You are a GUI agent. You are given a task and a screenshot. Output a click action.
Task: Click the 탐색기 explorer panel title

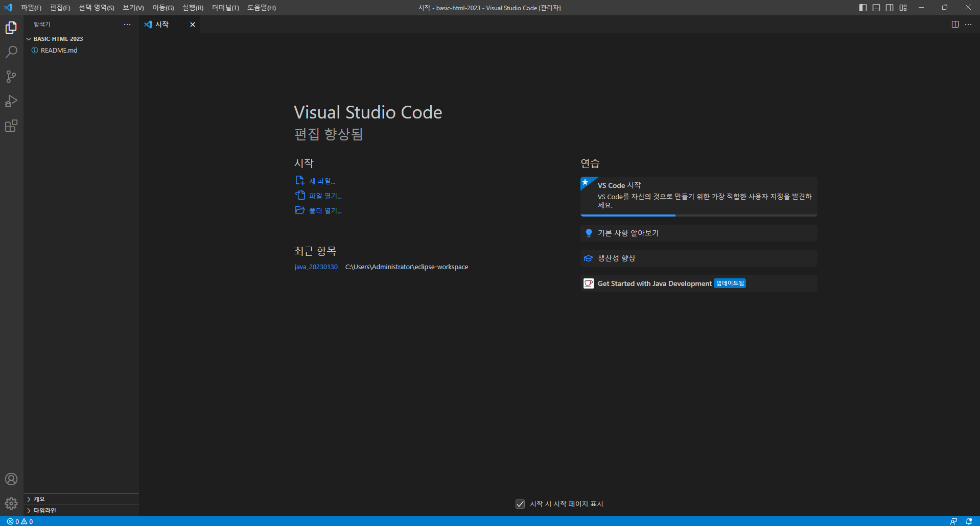coord(42,25)
